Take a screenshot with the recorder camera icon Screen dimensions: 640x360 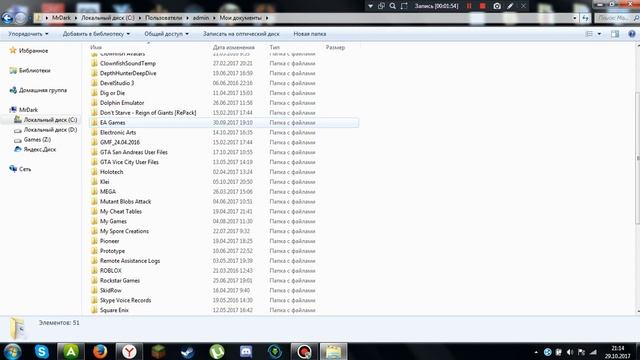[497, 6]
